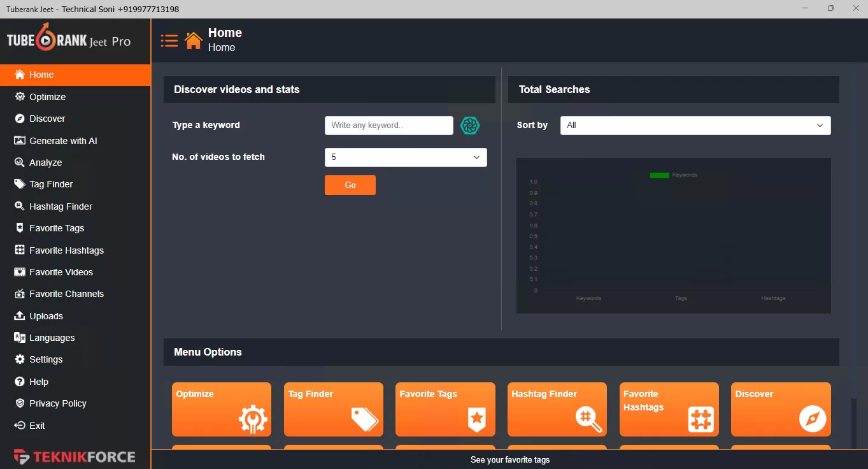Image resolution: width=868 pixels, height=469 pixels.
Task: Click the Favorite Hashtags icon in sidebar
Action: coord(20,250)
